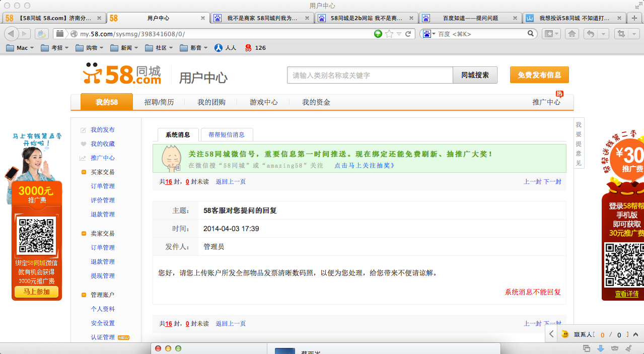The height and width of the screenshot is (354, 644).
Task: Open a new browser tab
Action: point(634,18)
